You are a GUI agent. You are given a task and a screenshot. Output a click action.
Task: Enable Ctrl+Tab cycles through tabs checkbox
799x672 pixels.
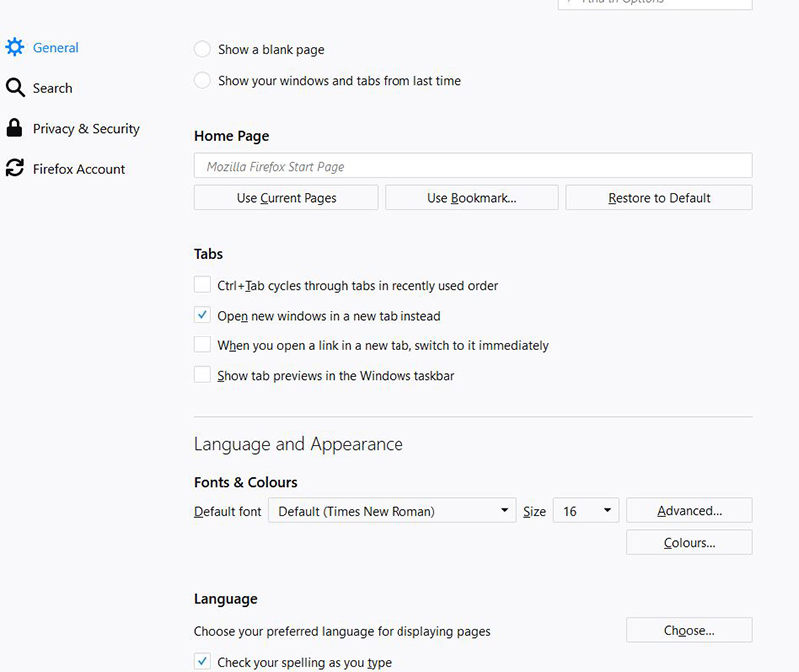coord(202,285)
